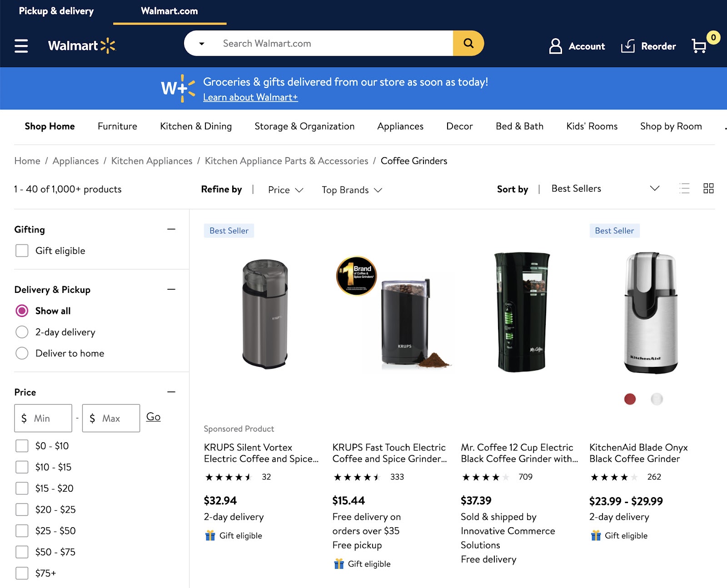Open the Account person icon
The width and height of the screenshot is (727, 588).
point(555,46)
